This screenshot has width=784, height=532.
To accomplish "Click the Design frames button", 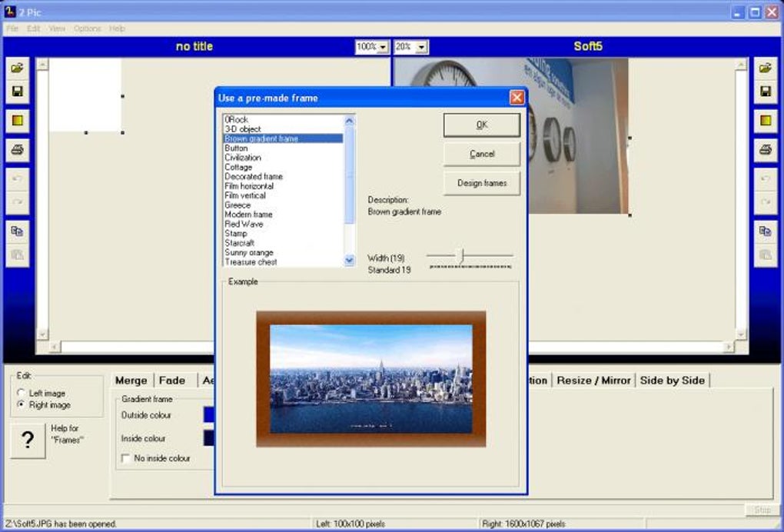I will tap(481, 183).
